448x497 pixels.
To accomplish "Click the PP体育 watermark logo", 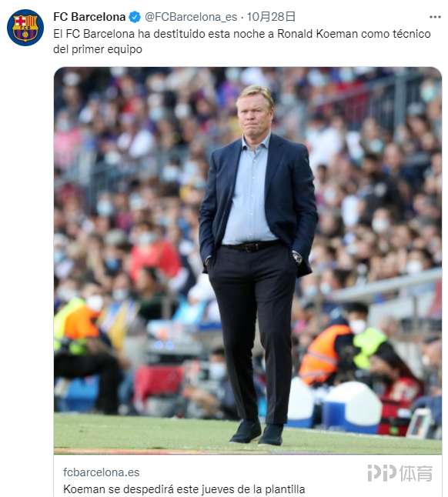I will click(400, 473).
